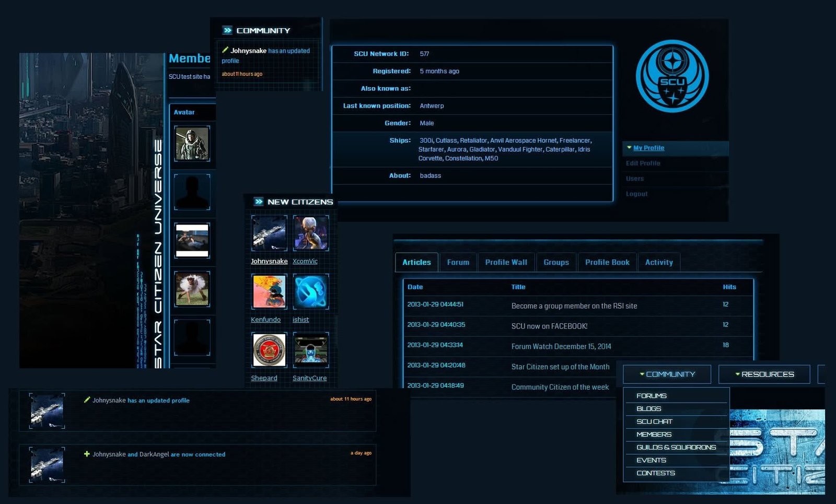Click Johnysnake in the 'has an updated profile' feed entry
Image resolution: width=836 pixels, height=504 pixels.
pos(109,400)
